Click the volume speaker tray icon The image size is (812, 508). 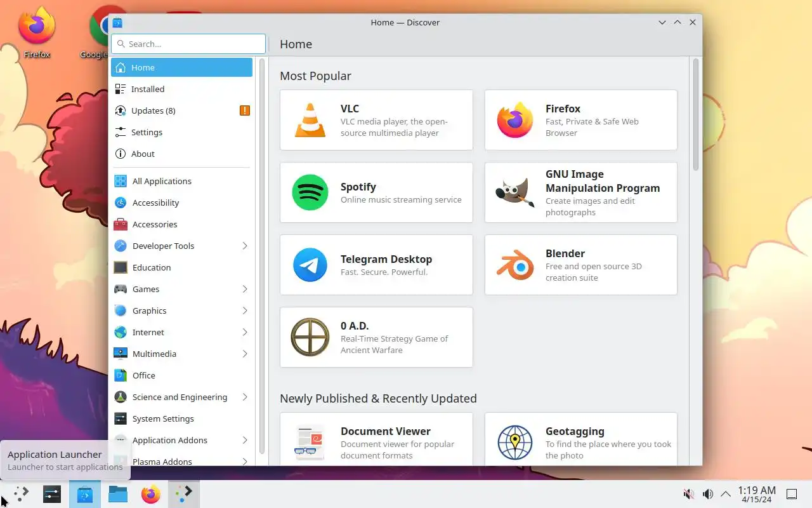tap(708, 494)
